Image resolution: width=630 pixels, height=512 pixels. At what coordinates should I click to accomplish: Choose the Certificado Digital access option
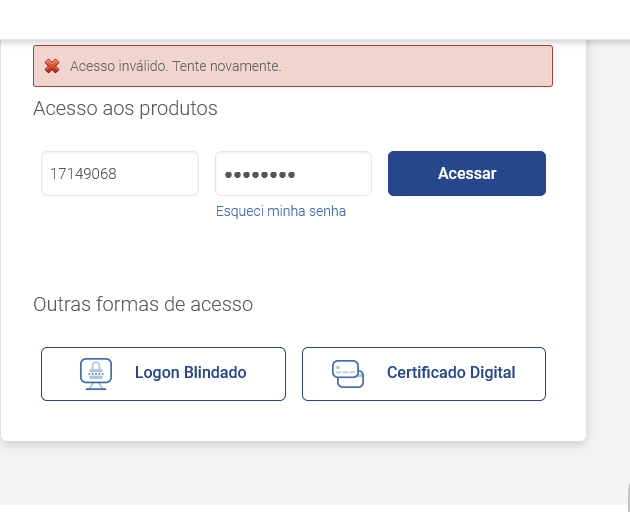pos(424,374)
